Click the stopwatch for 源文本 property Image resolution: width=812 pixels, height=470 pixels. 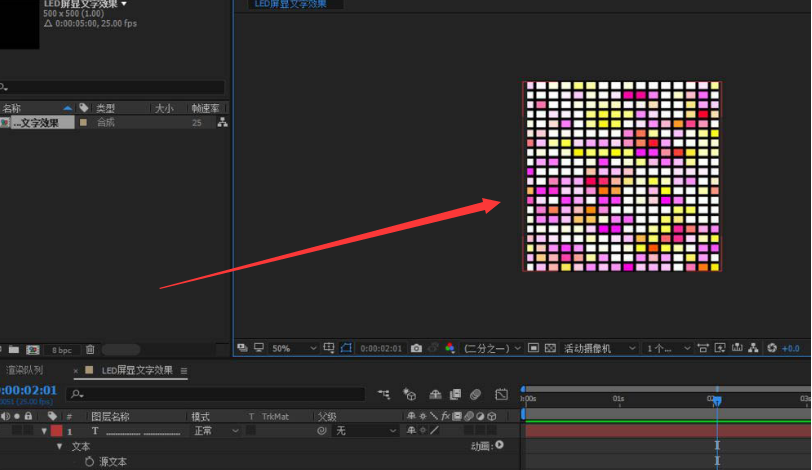tap(89, 462)
